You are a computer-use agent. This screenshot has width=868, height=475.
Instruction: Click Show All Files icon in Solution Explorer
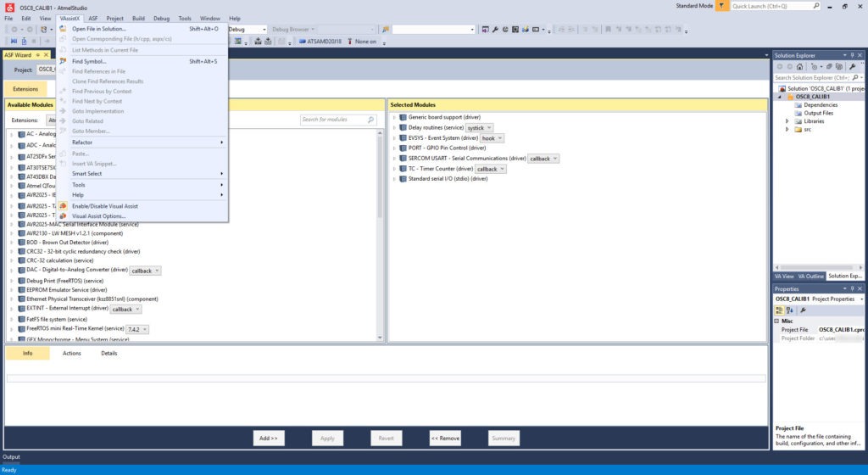coord(839,66)
